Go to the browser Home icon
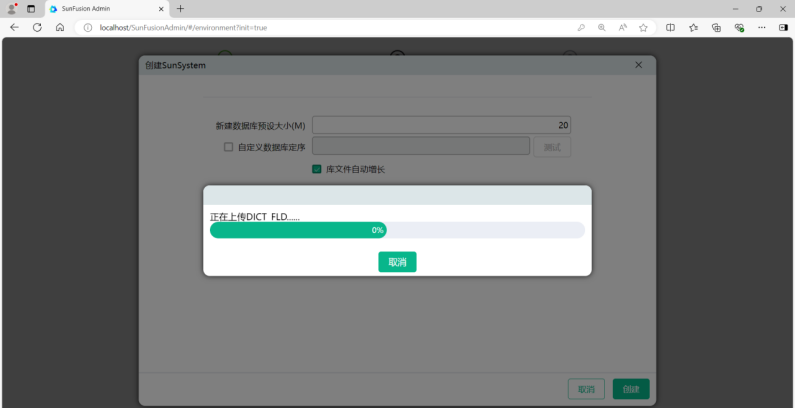This screenshot has height=409, width=795. point(60,28)
